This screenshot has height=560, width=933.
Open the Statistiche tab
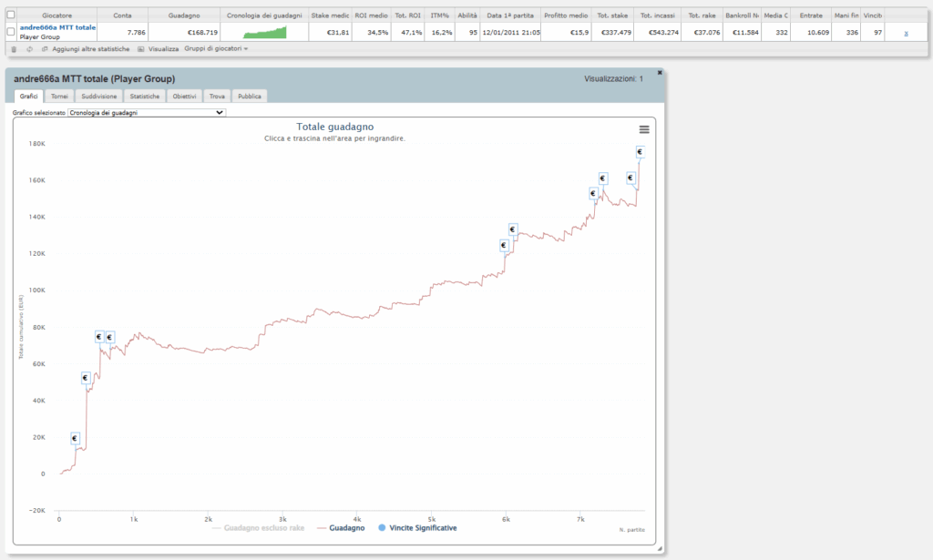coord(145,97)
